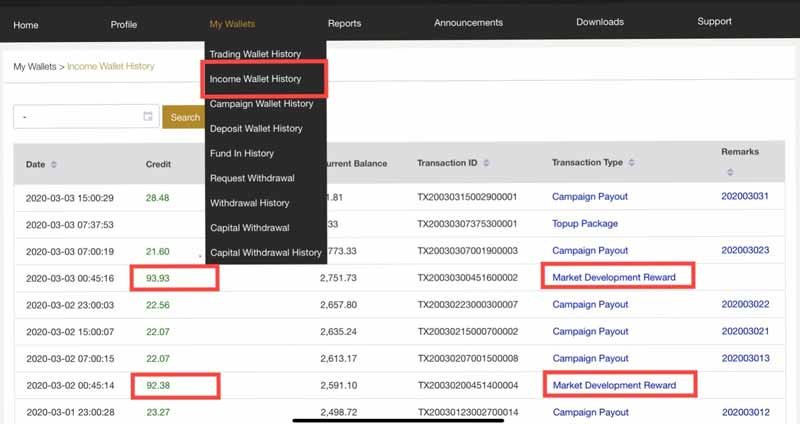Click balance value 2,751.73

click(x=338, y=278)
